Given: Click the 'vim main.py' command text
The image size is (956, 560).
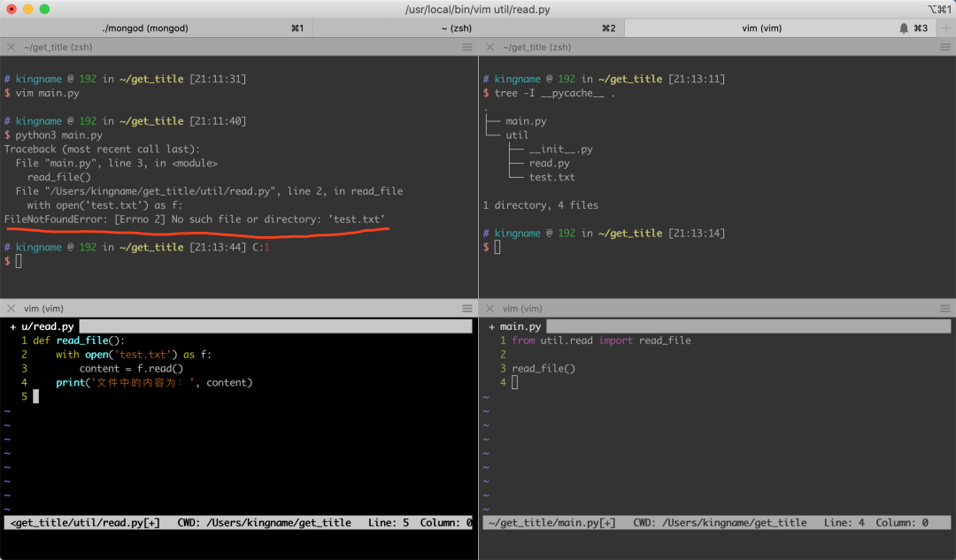Looking at the screenshot, I should coord(47,93).
